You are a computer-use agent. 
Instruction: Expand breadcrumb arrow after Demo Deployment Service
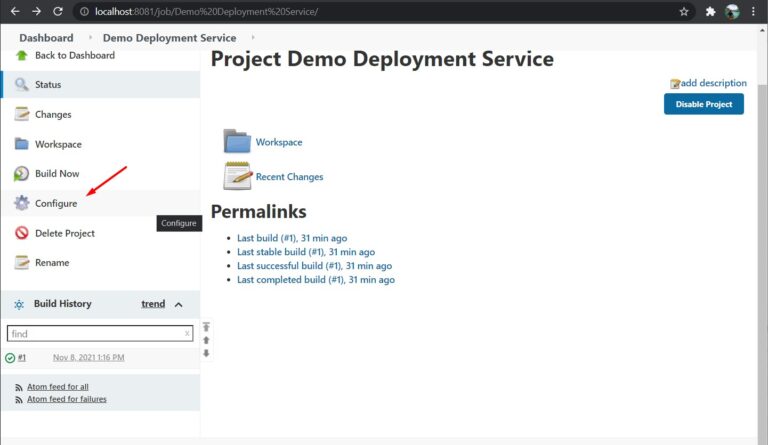pos(252,38)
